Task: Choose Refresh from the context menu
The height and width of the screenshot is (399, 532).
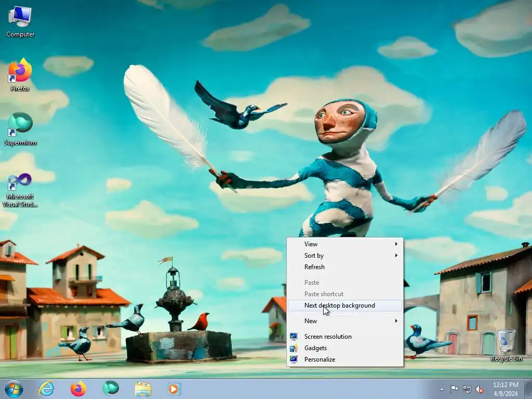Action: point(345,267)
